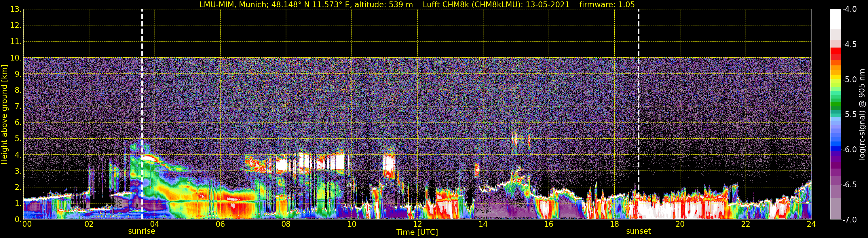Click the "8." tick on the height axis
868x238 pixels.
click(18, 90)
